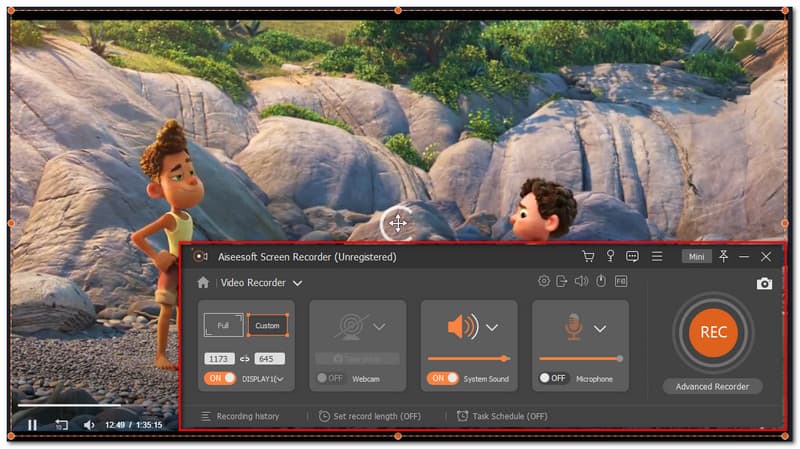Select the Custom recording area
The width and height of the screenshot is (800, 449).
(x=268, y=325)
